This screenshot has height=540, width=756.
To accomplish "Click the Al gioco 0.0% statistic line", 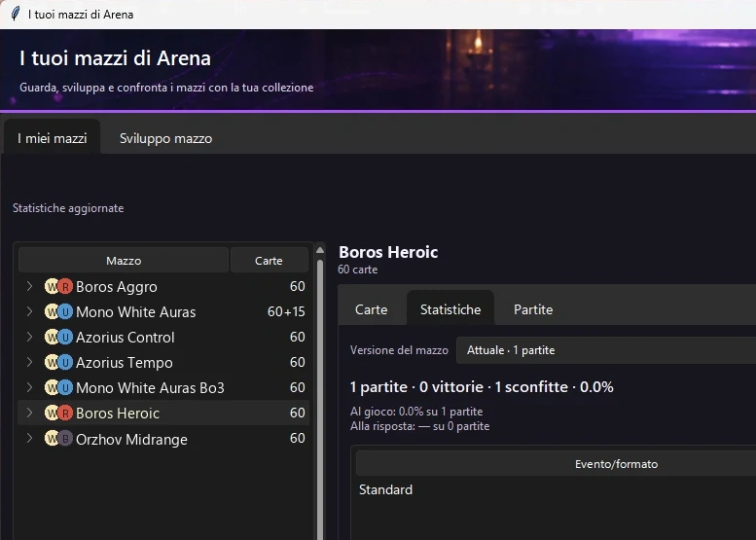I will coord(416,412).
